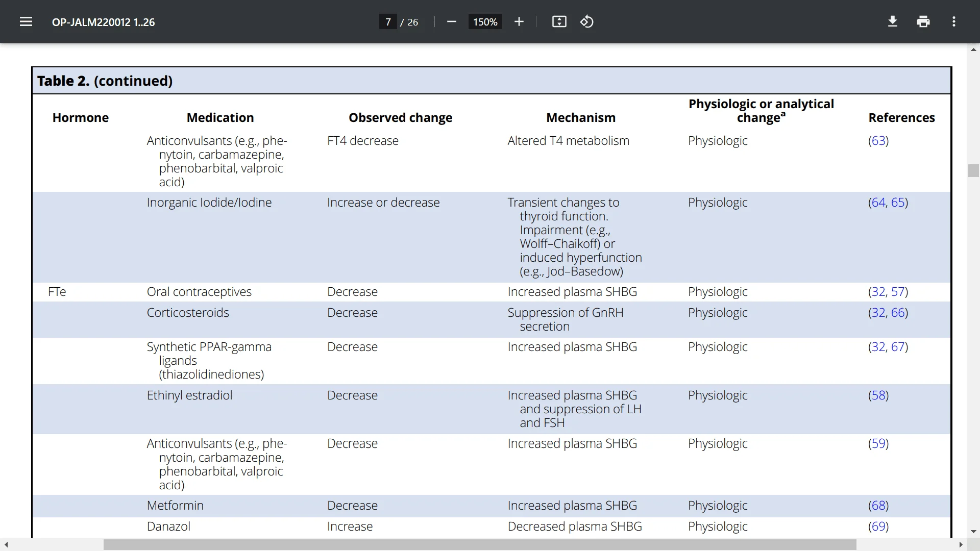Open reference 58 in Ethinyl estradiol row
Viewport: 980px width, 551px height.
[878, 395]
